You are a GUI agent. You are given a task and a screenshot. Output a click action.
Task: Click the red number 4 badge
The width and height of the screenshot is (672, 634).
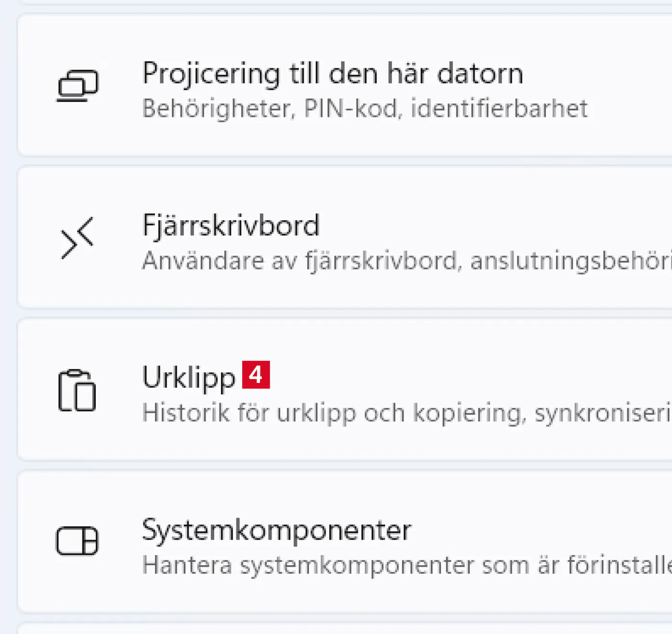click(256, 375)
